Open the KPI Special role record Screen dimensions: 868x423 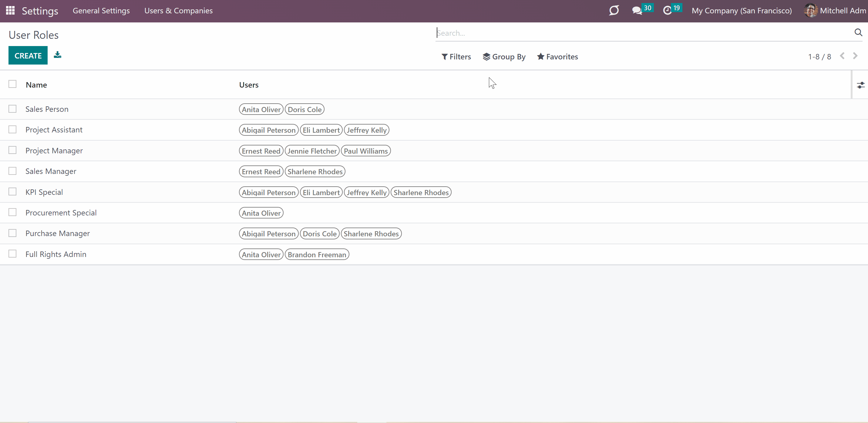click(44, 192)
